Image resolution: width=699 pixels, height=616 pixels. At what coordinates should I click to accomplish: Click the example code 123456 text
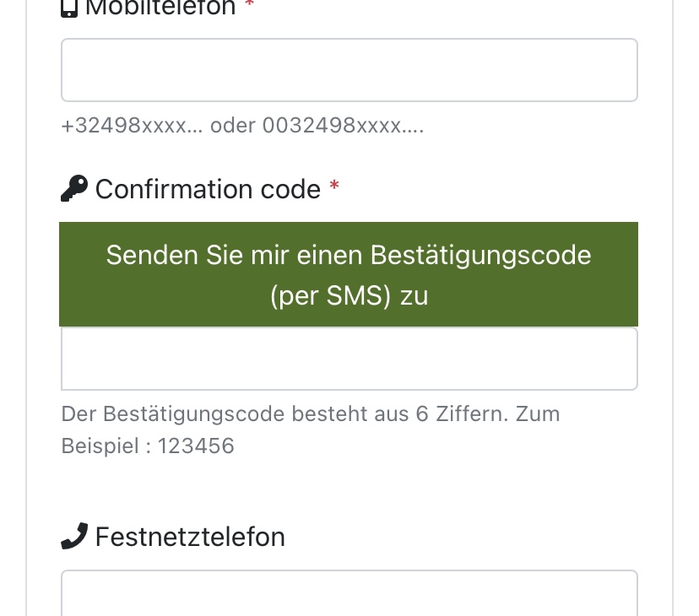196,446
